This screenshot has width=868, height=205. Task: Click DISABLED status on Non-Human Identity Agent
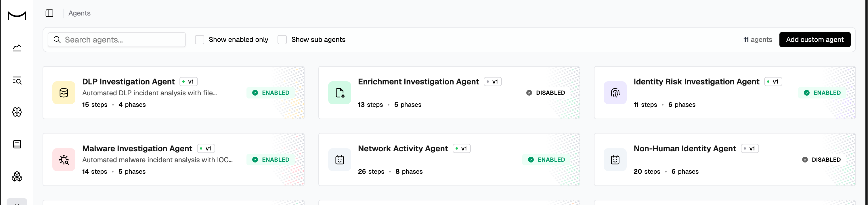[x=821, y=160]
